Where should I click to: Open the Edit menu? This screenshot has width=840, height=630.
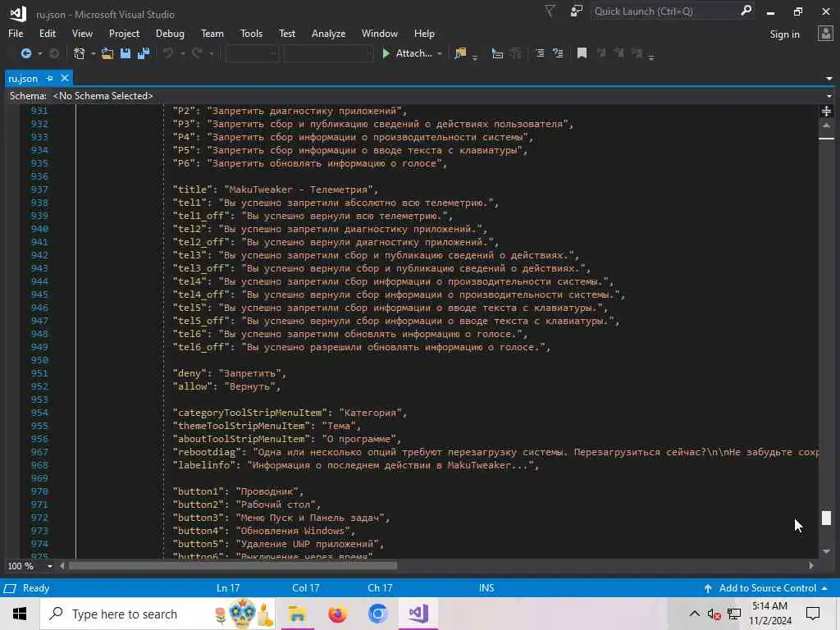(47, 33)
